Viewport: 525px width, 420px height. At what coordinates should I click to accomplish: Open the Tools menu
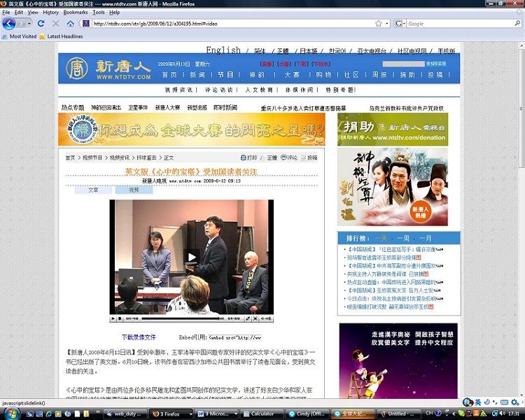[99, 12]
